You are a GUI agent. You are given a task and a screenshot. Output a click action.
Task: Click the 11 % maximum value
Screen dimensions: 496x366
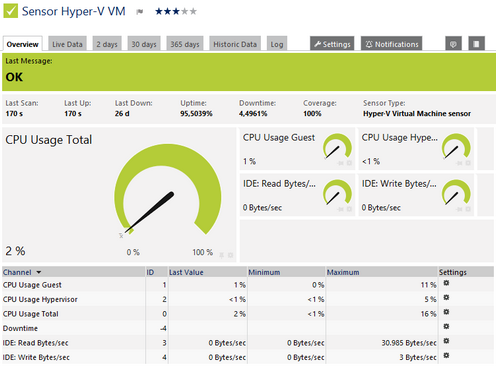tap(429, 285)
